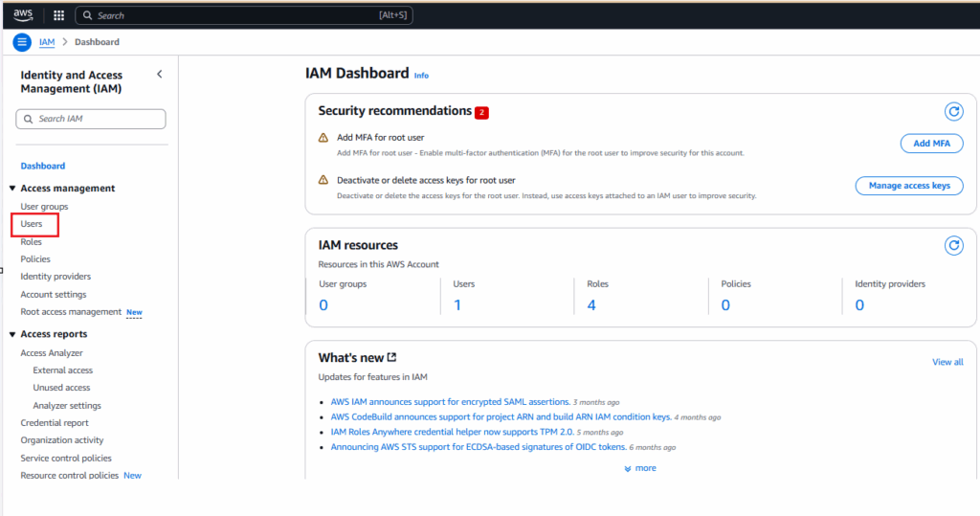Image resolution: width=980 pixels, height=516 pixels.
Task: Focus the Search IAM field
Action: click(91, 119)
